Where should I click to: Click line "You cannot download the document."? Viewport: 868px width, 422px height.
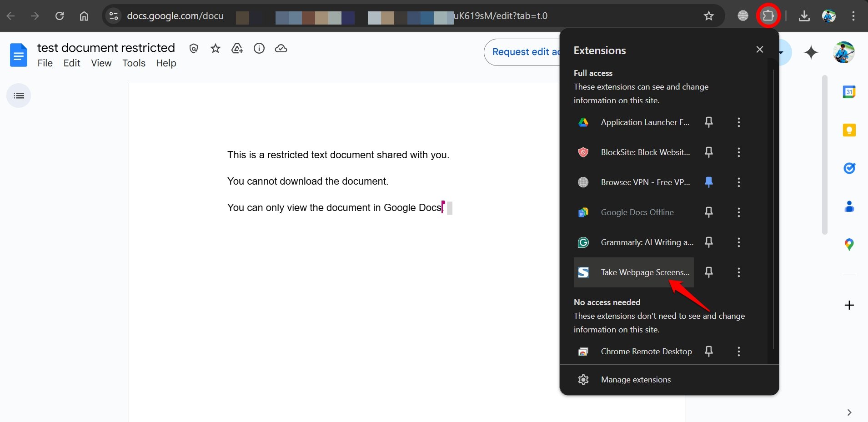[x=308, y=181]
